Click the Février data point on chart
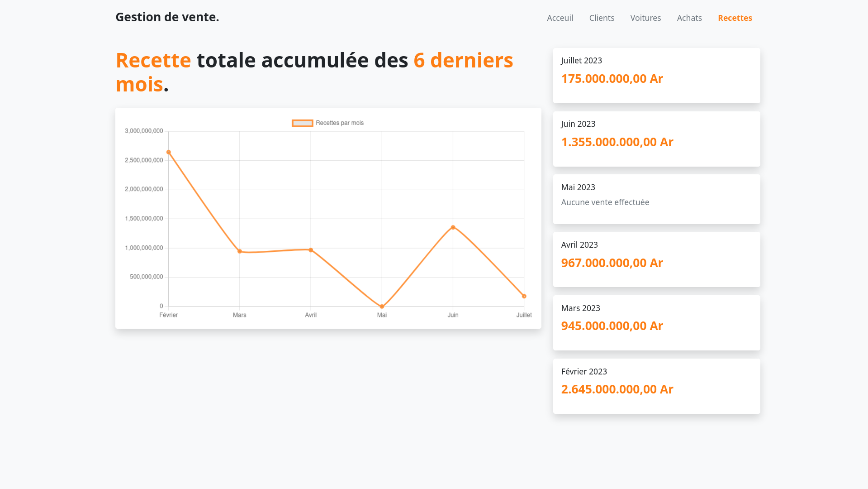This screenshot has width=868, height=489. [x=169, y=153]
